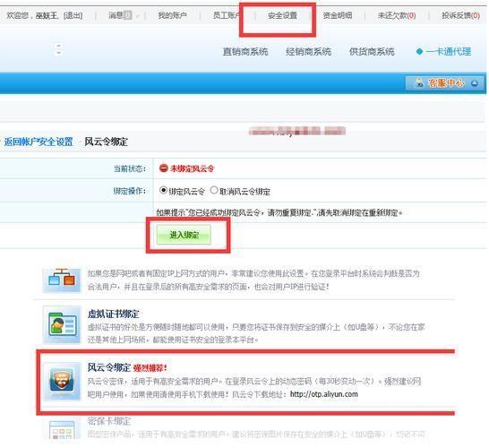Click the green 进入绑定 button
The width and height of the screenshot is (489, 448).
(x=184, y=235)
